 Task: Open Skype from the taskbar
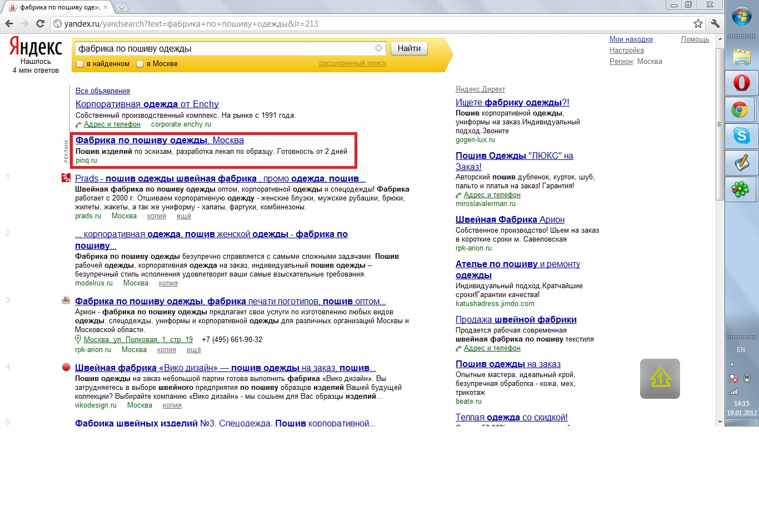coord(742,135)
